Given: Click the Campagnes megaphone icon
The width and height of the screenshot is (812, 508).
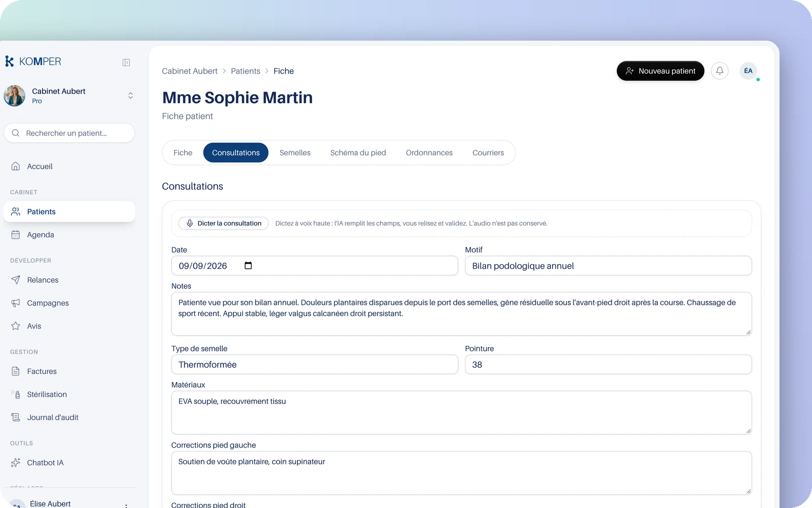Looking at the screenshot, I should coord(16,303).
